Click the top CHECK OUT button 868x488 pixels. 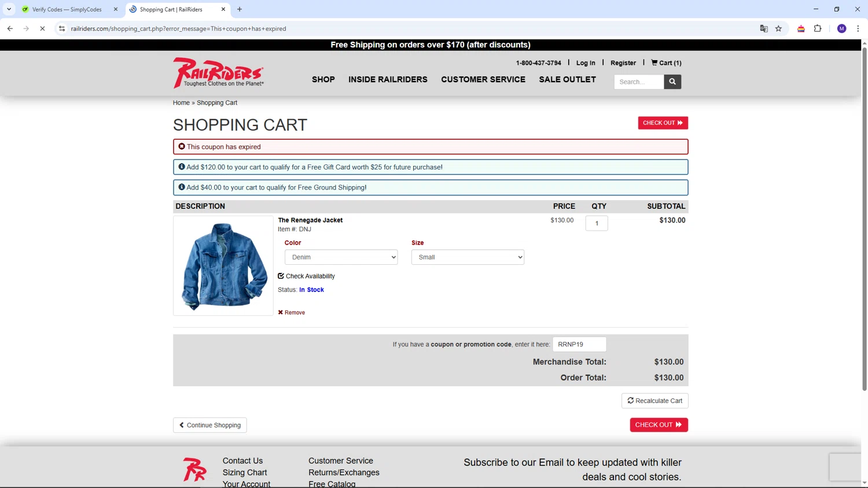coord(663,123)
